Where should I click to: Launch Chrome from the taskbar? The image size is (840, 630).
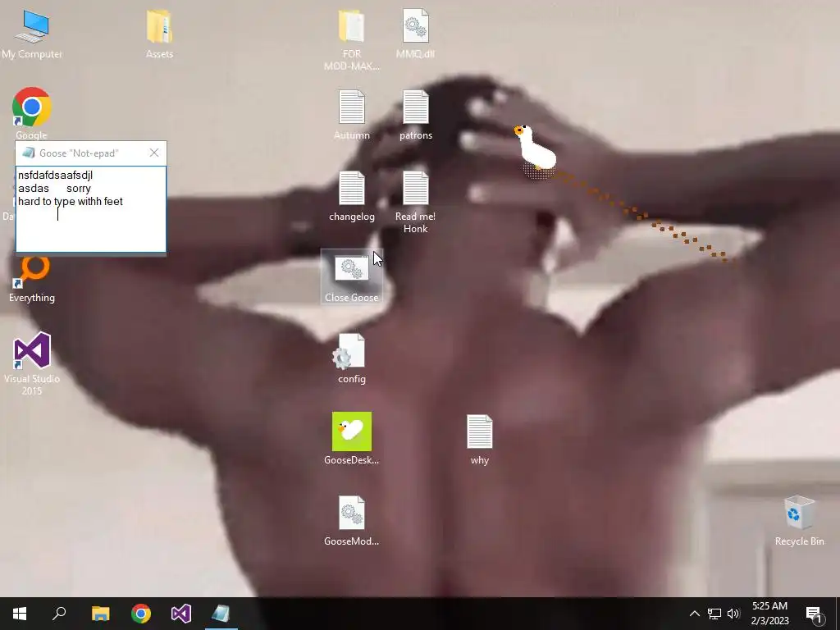[x=141, y=614]
